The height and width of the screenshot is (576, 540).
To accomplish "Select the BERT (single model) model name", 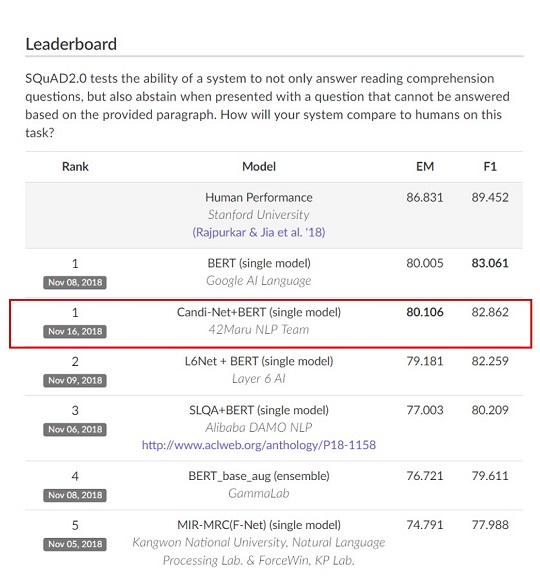I will coord(259,263).
